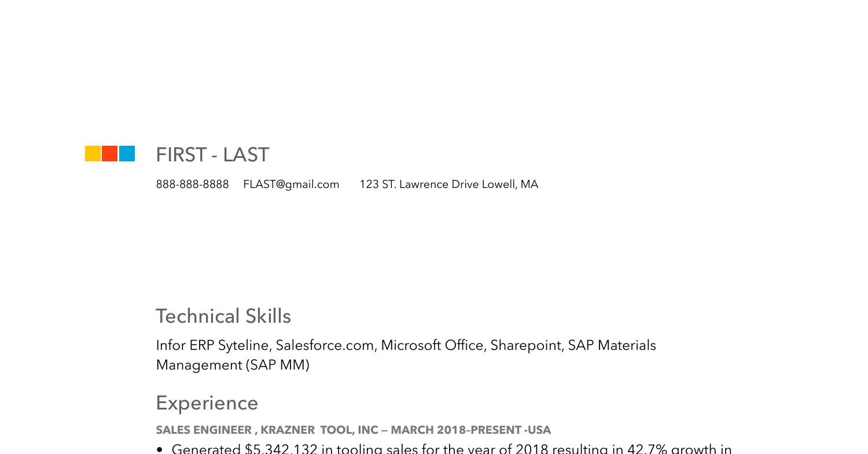The height and width of the screenshot is (454, 868).
Task: Click the phone number 888-888-8888
Action: [192, 184]
